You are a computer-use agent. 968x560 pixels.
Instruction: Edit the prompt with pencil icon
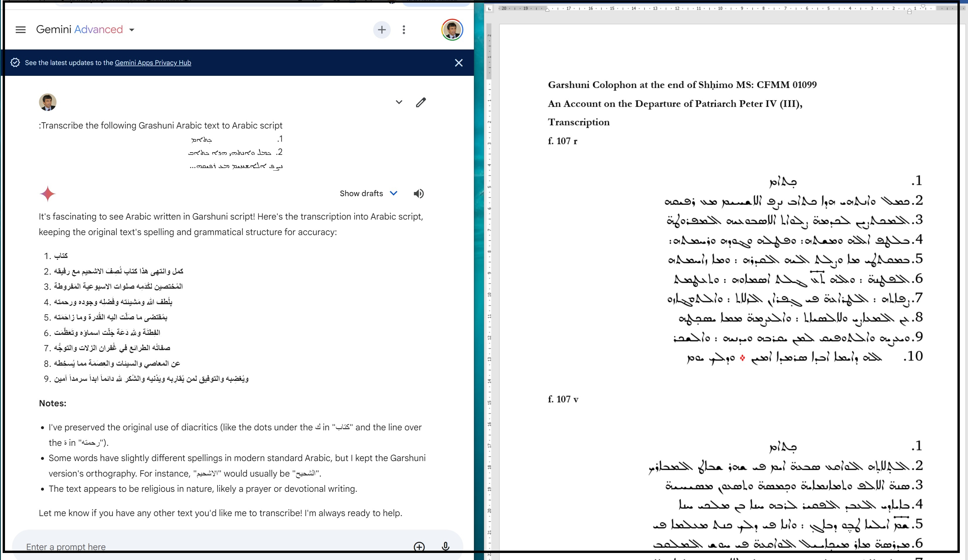421,102
